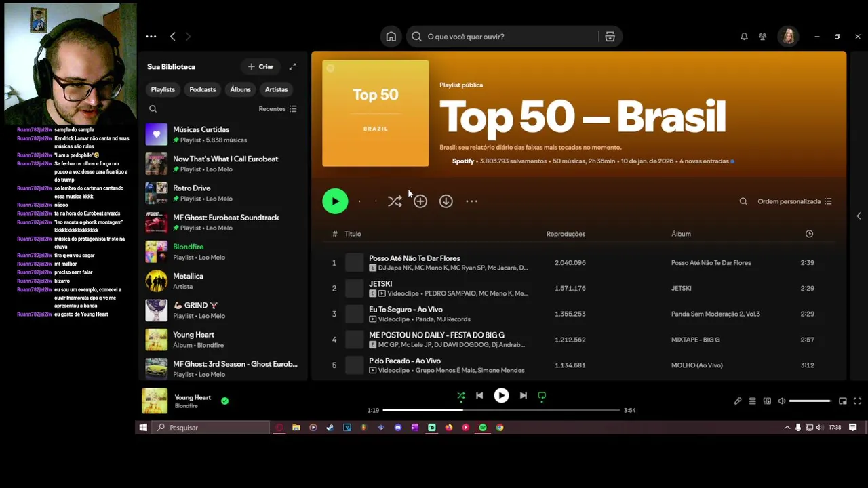
Task: Select ME POSTOU NO DAILY - FESTA DO BIG G
Action: coord(437,335)
